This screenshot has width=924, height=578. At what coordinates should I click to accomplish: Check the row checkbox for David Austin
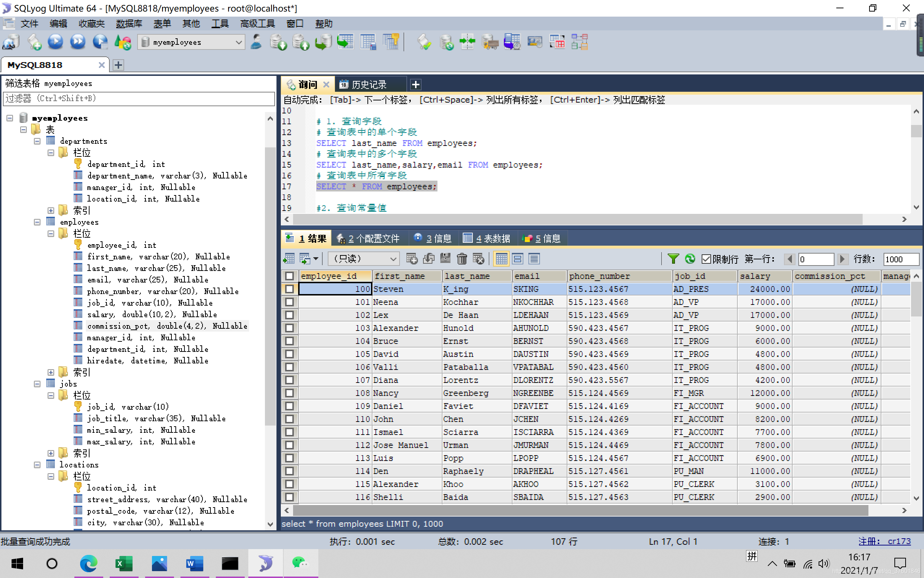point(289,354)
